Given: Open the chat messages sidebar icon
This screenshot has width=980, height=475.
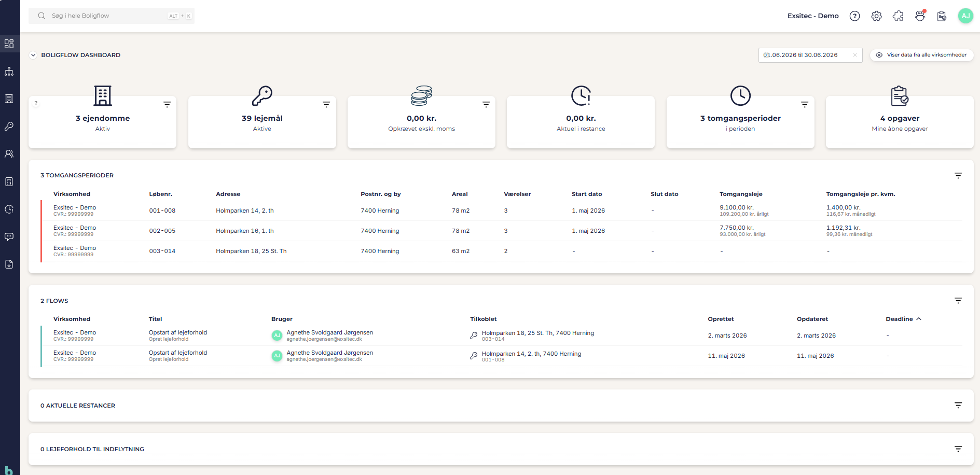Looking at the screenshot, I should click(9, 236).
